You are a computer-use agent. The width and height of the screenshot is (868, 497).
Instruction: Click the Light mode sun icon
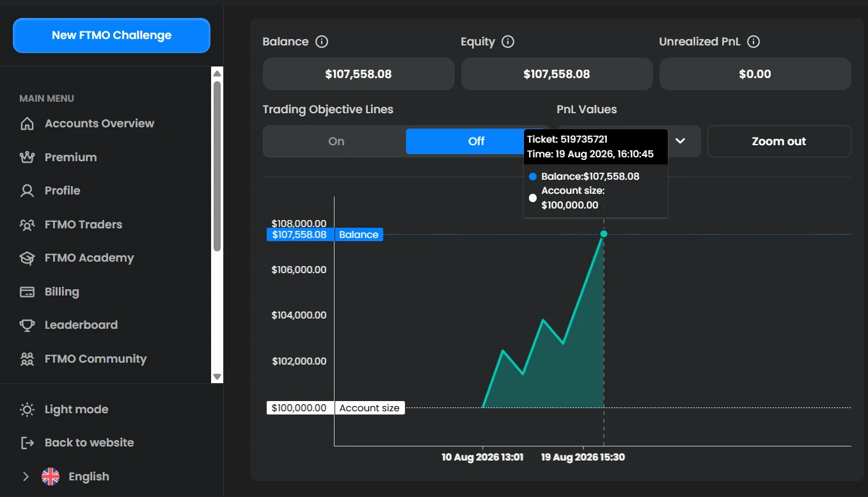pos(27,409)
